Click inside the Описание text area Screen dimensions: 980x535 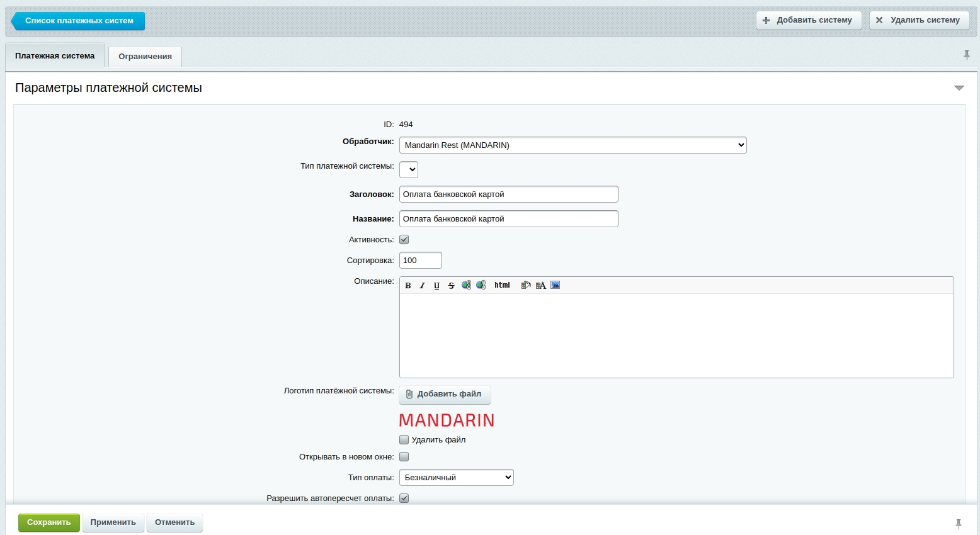(676, 335)
